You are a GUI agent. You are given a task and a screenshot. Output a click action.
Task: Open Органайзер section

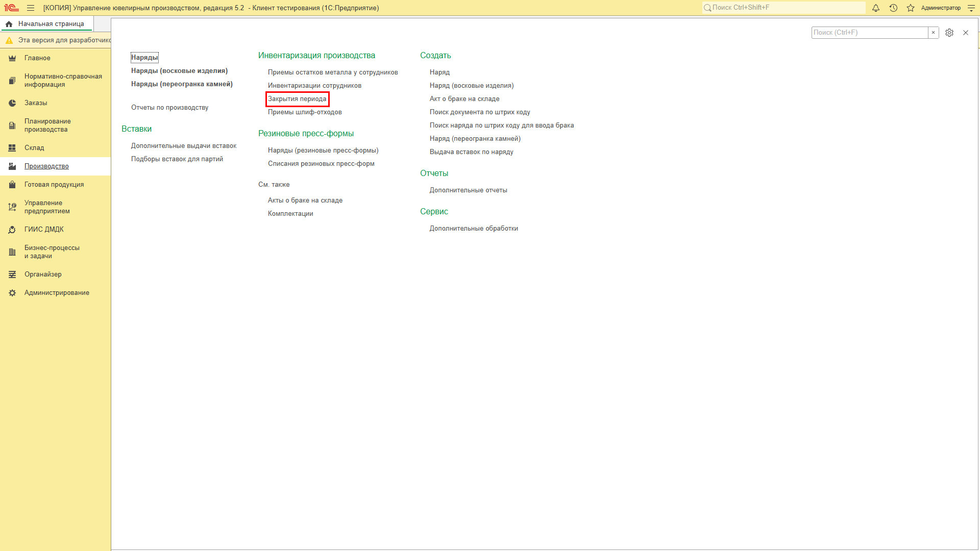point(43,274)
